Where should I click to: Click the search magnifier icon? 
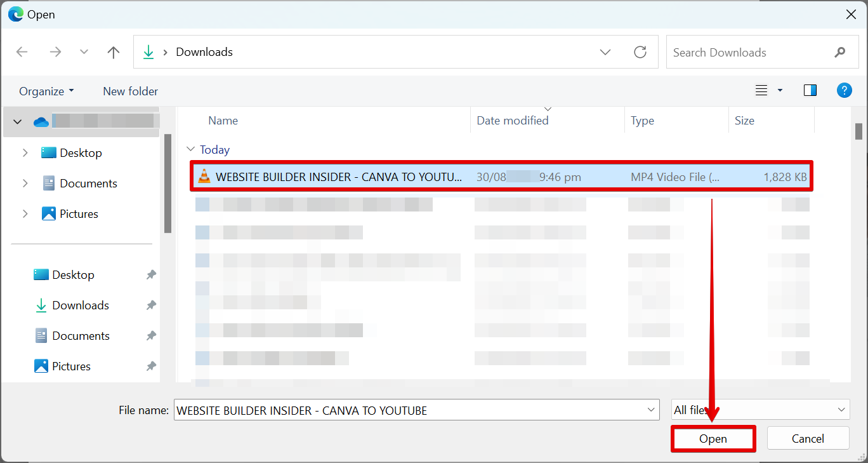839,52
